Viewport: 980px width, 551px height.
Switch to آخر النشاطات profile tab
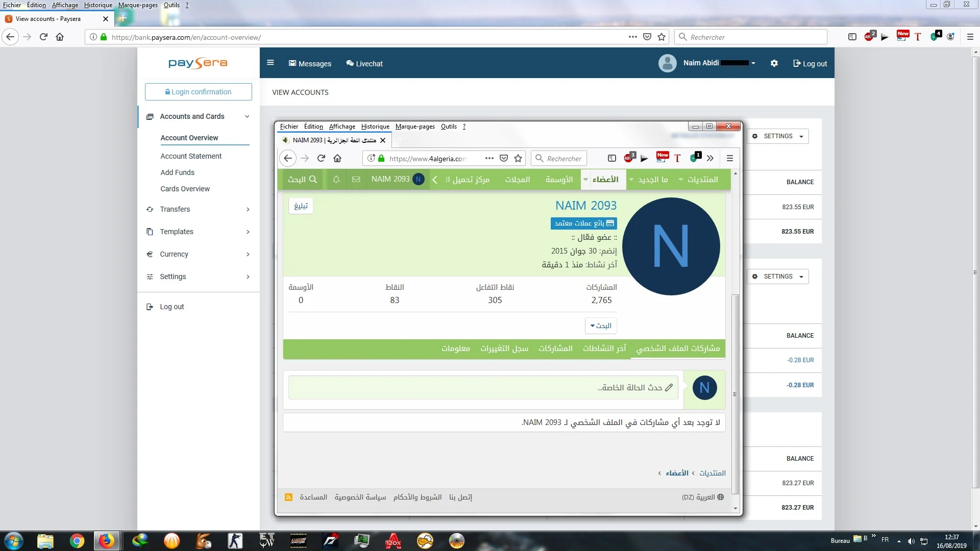point(604,348)
